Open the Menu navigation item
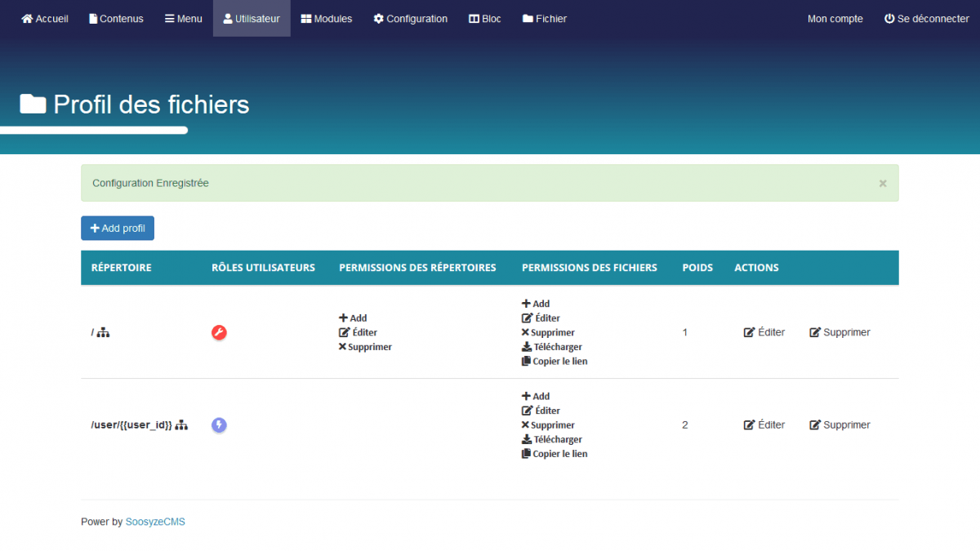The image size is (980, 551). pos(184,19)
